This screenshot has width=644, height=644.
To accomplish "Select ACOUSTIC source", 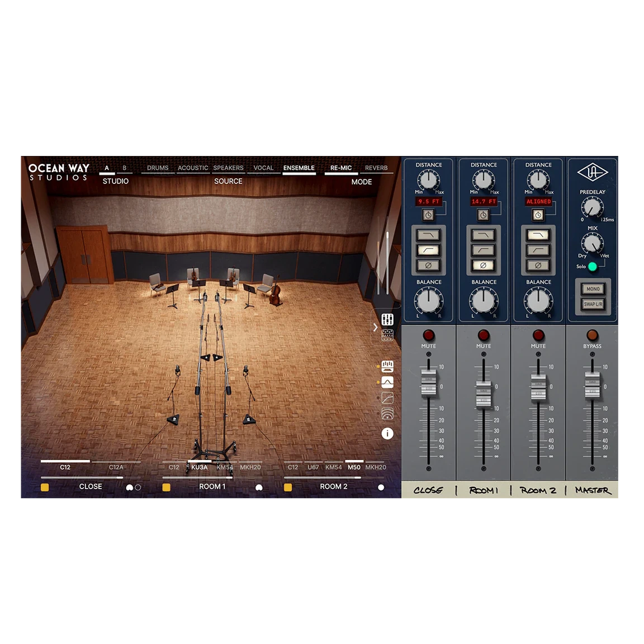I will 193,168.
